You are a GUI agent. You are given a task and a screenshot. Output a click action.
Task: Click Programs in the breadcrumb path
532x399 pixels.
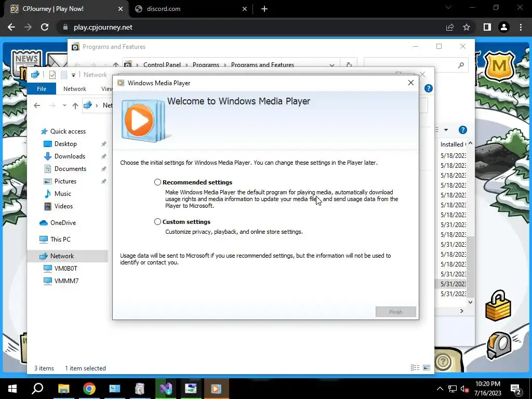[x=206, y=65]
